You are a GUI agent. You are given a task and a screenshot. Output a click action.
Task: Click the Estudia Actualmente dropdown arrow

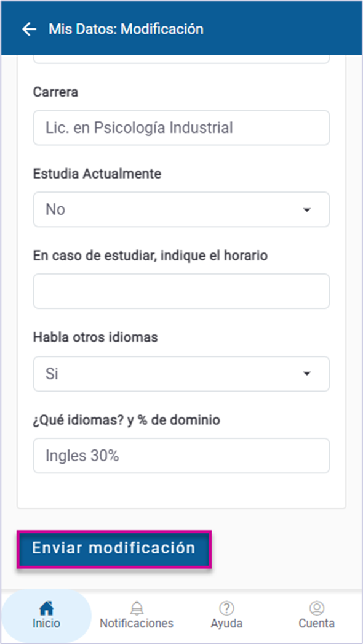[x=306, y=210]
